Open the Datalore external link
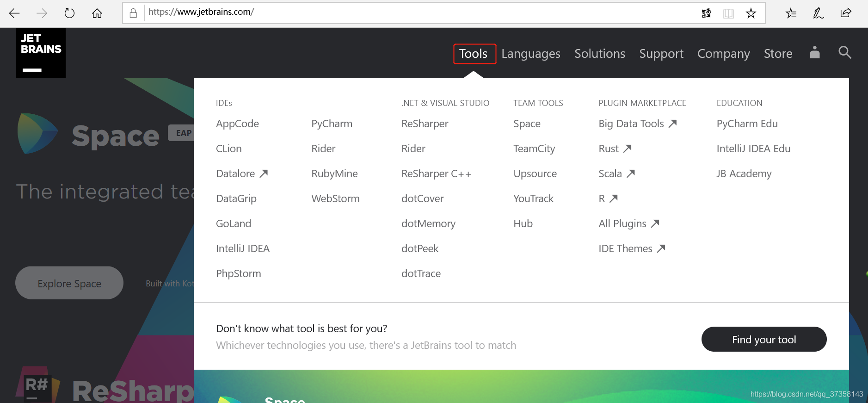Image resolution: width=868 pixels, height=403 pixels. pos(242,174)
